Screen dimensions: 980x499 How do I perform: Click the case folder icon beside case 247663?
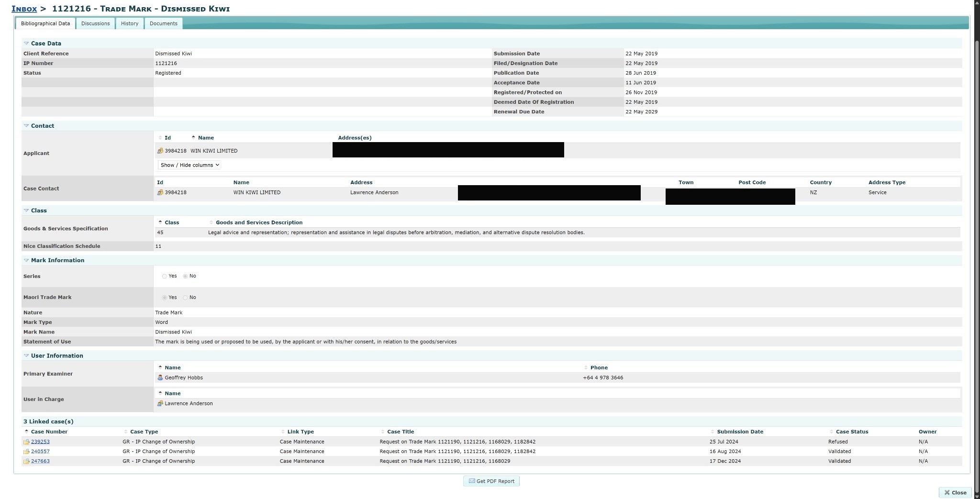[x=27, y=461]
